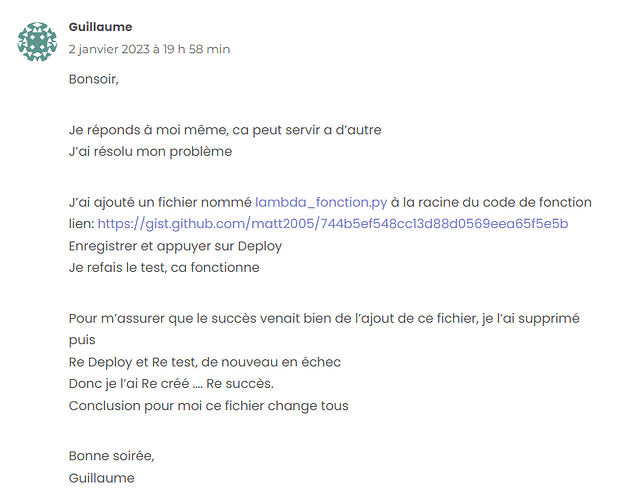Open the lambda_fonction.py link
The height and width of the screenshot is (500, 622).
point(321,202)
